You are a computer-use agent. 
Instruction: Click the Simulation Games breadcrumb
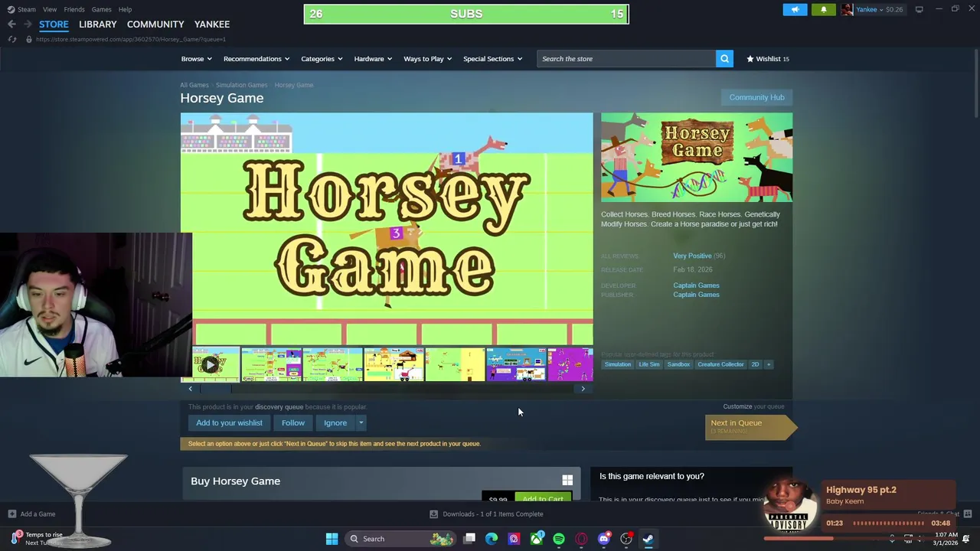241,85
